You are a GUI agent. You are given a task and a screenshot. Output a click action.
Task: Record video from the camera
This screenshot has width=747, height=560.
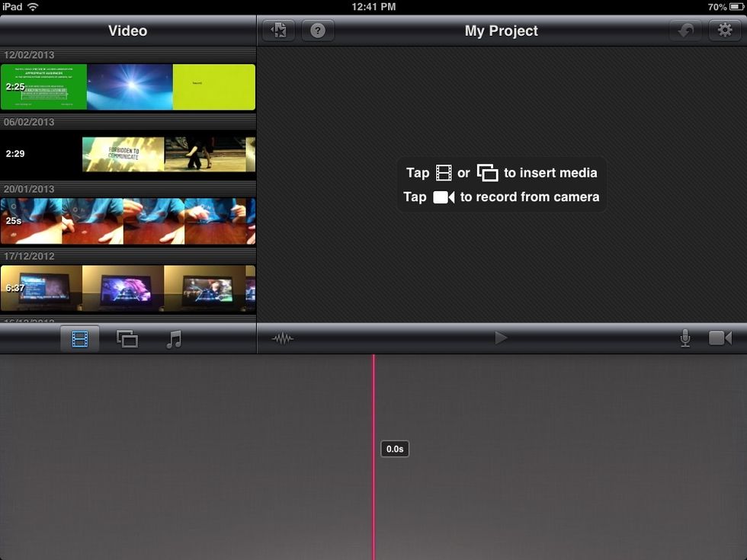click(x=720, y=338)
